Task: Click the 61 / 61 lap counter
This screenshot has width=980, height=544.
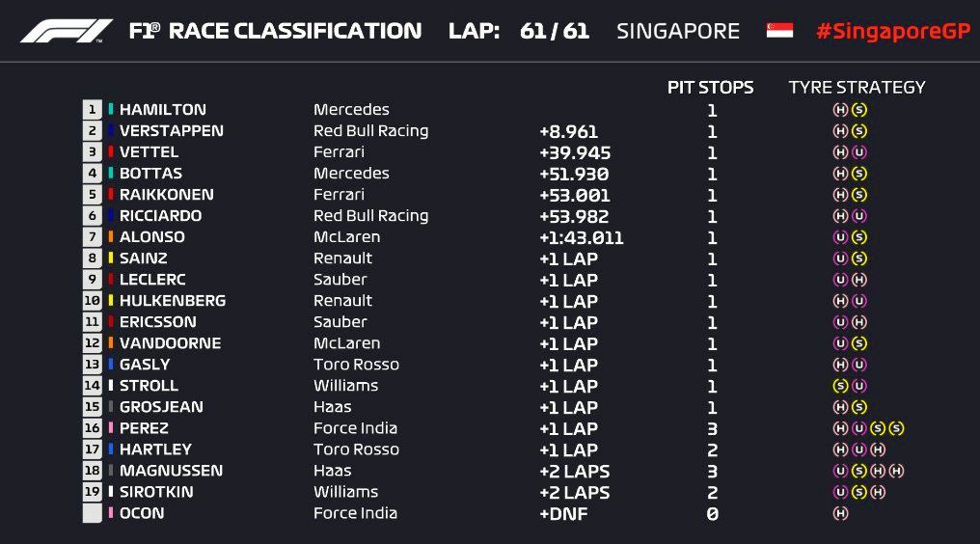Action: click(554, 31)
